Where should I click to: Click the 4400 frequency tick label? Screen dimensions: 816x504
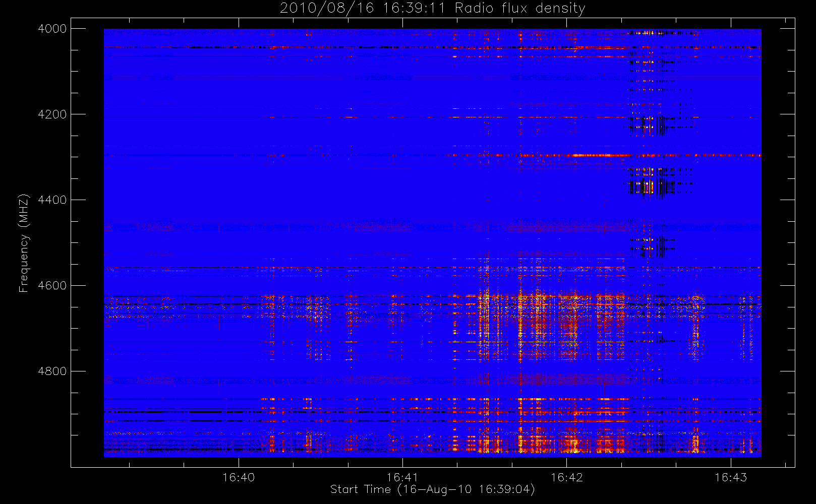[52, 200]
